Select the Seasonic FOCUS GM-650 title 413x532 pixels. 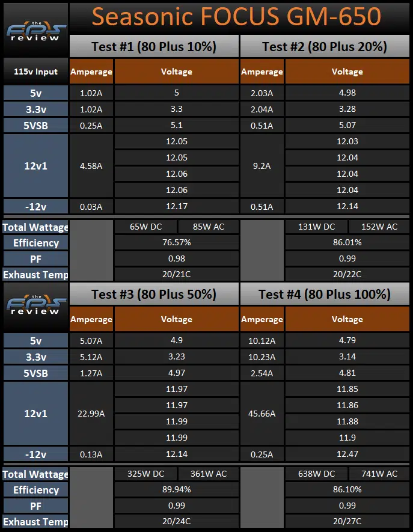pyautogui.click(x=236, y=16)
